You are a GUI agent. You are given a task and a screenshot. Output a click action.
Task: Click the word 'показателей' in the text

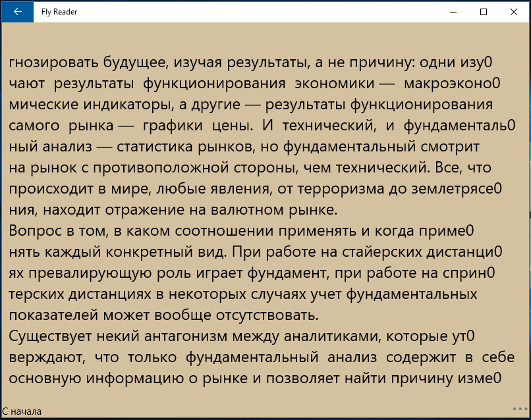pos(53,315)
